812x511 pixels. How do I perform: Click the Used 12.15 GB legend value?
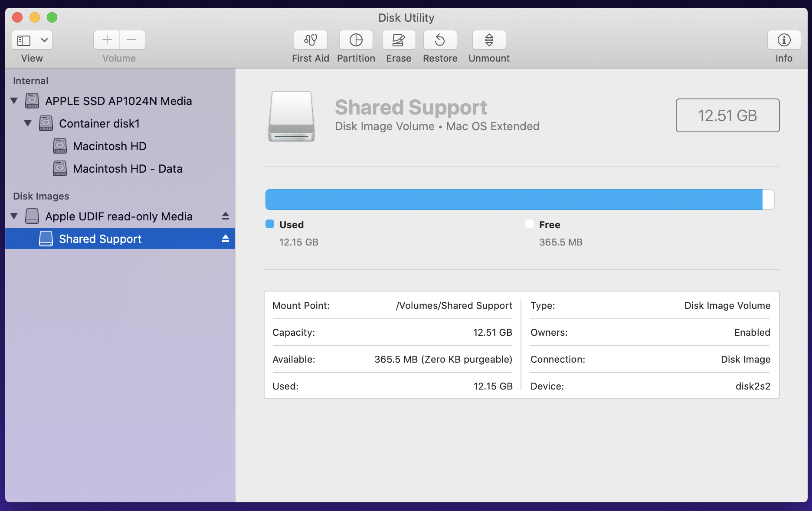coord(299,242)
